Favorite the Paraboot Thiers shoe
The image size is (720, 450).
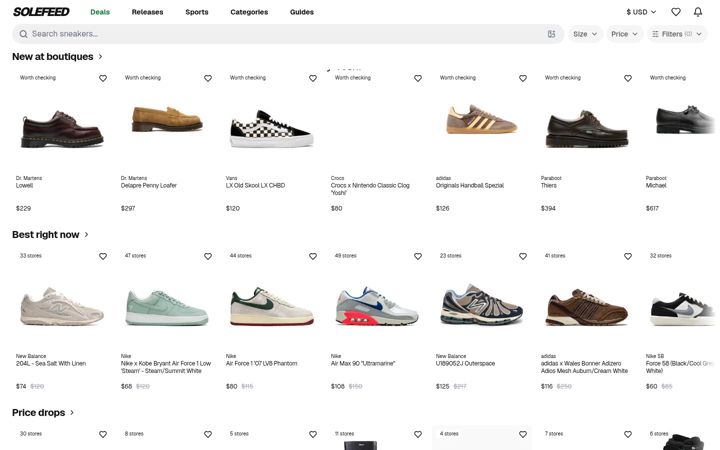pyautogui.click(x=628, y=79)
